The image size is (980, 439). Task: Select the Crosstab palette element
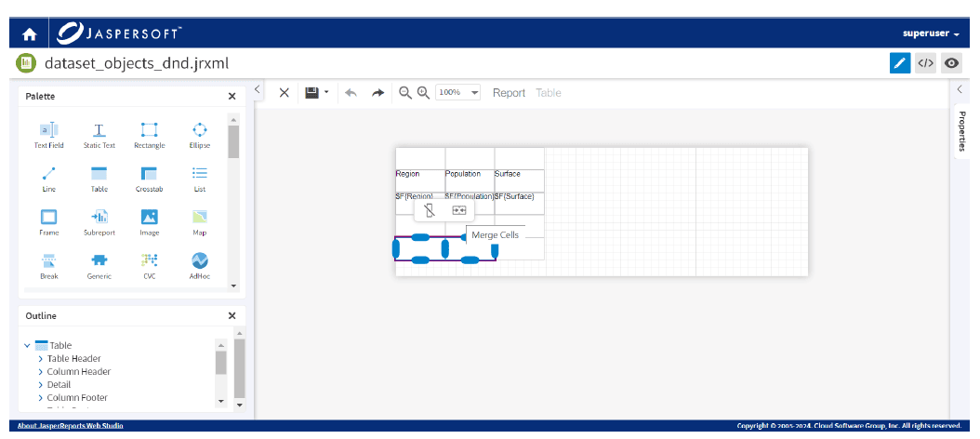tap(150, 179)
